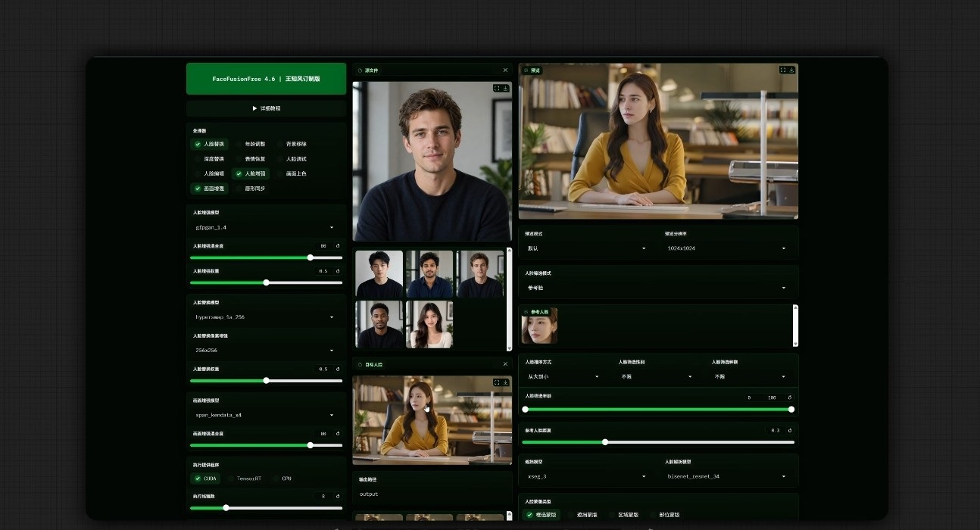Toggle the 画面增强 processor checkbox

pyautogui.click(x=198, y=189)
